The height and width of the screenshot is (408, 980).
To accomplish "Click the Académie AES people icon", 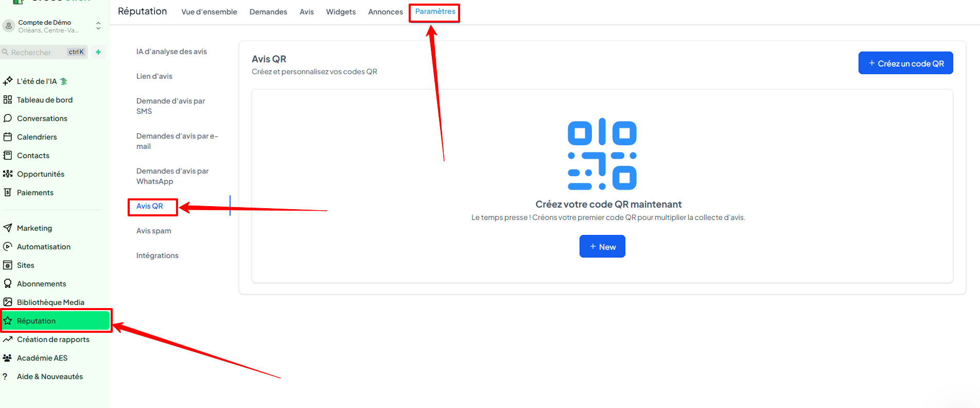I will click(8, 358).
